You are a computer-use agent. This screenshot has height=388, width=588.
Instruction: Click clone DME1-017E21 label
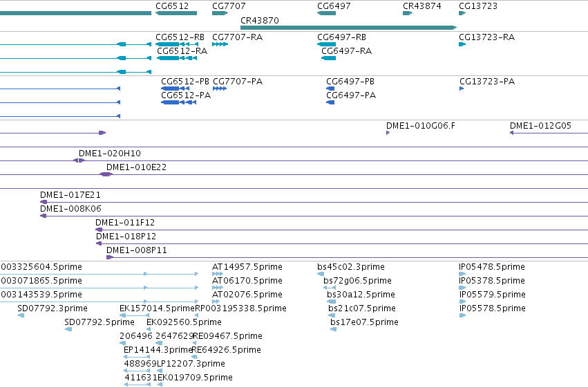(x=70, y=195)
